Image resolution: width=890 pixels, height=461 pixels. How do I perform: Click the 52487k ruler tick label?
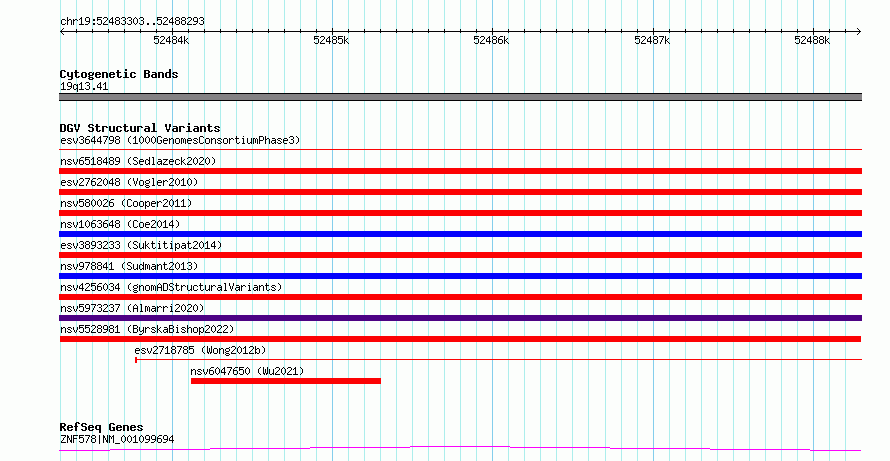(x=652, y=40)
